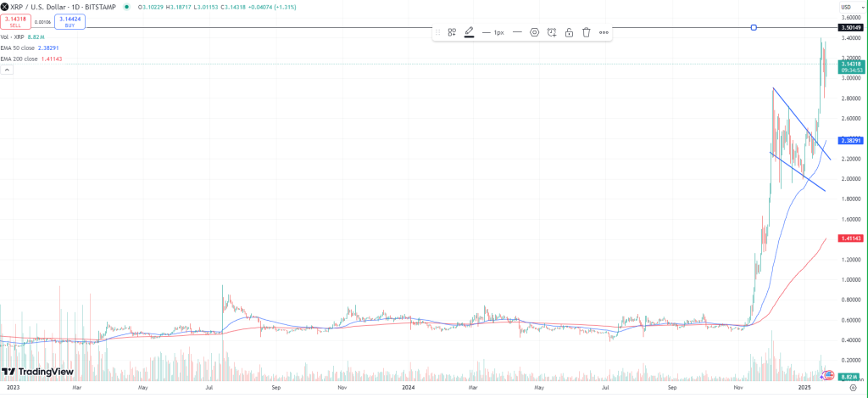Click the 3.50149 horizontal line price label
This screenshot has width=868, height=398.
850,27
